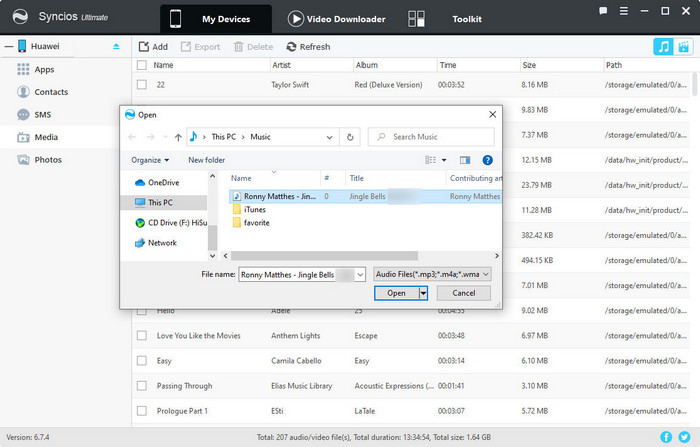Open Apps in the sidebar
The image size is (700, 447).
point(44,70)
